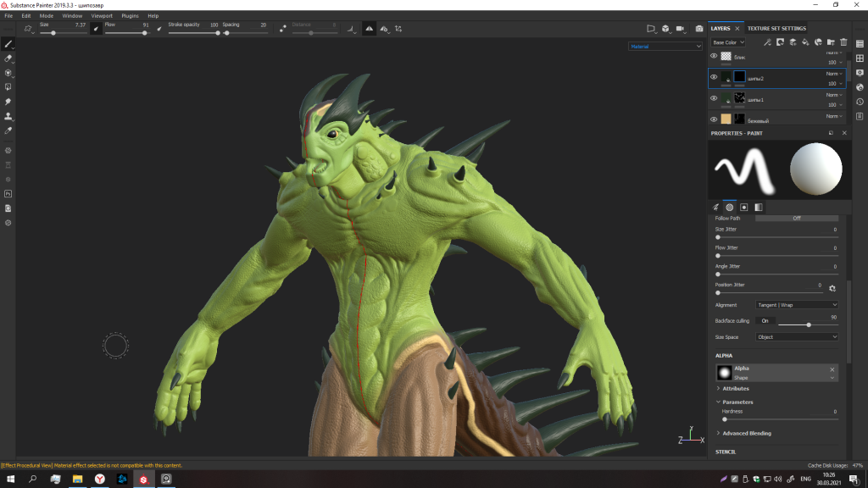Adjust the Stroke opacity slider
Screen dimensions: 868x488
[194, 33]
